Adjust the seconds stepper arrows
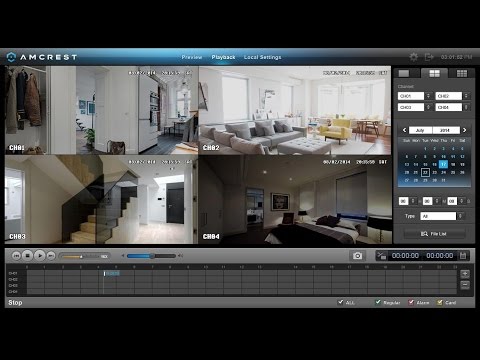Screen dimensions: 480x360 tap(461, 201)
